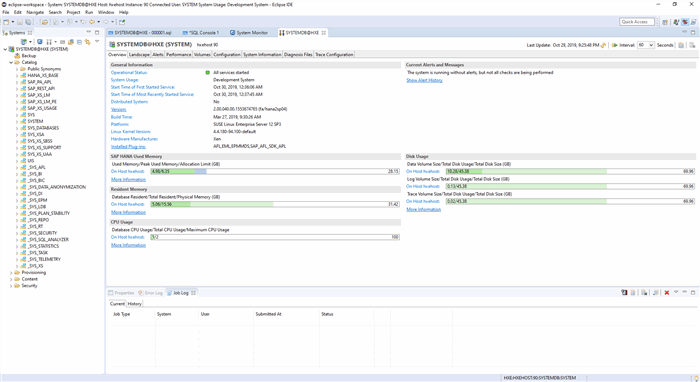Click the Show Alert History link
This screenshot has width=700, height=382.
tap(424, 80)
